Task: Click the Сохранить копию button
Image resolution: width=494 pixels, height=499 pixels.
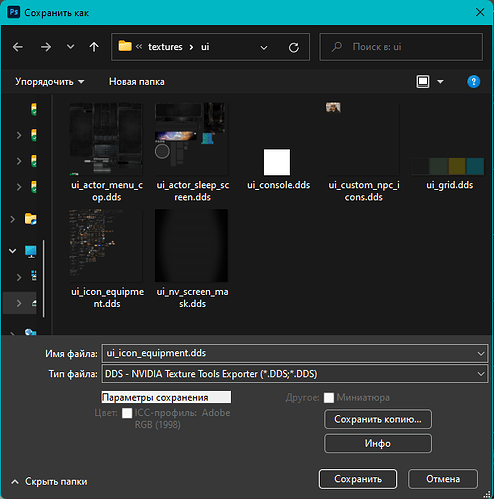Action: point(378,419)
